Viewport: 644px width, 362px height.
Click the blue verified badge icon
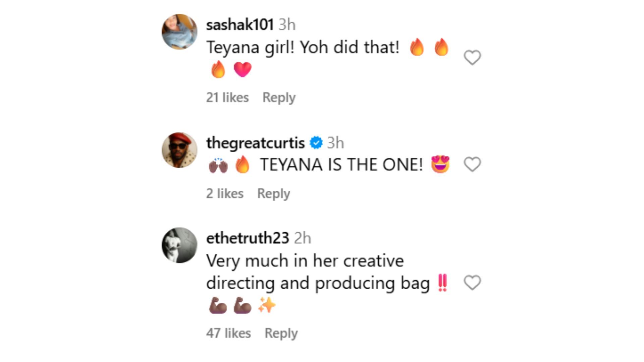pyautogui.click(x=316, y=143)
